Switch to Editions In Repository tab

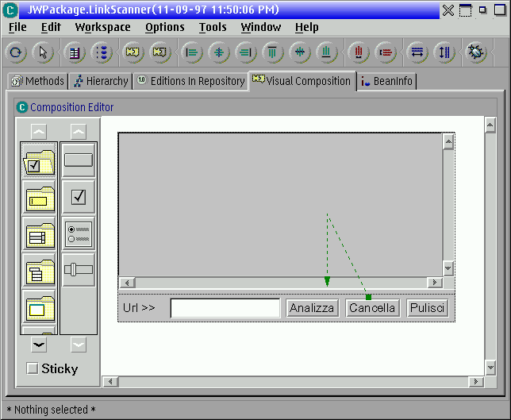pos(190,81)
